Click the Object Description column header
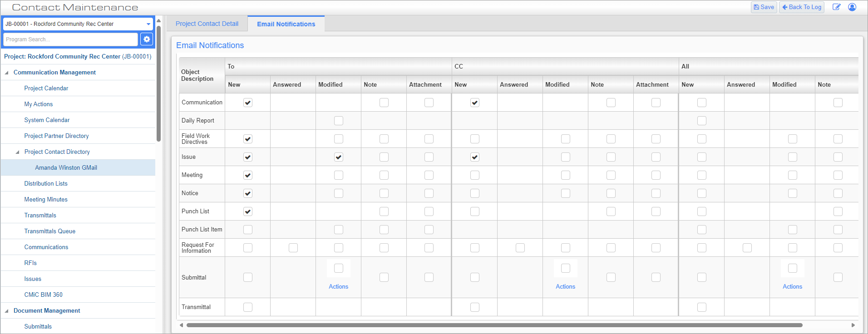This screenshot has width=868, height=334. (202, 75)
